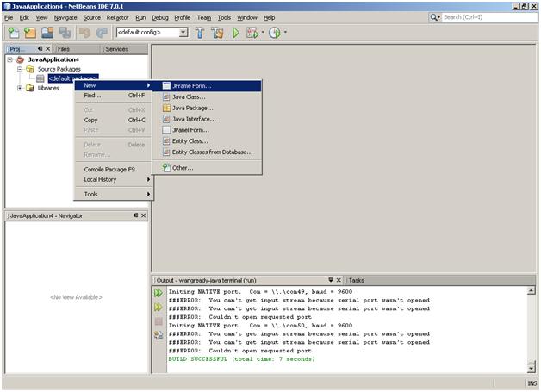Viewport: 541px width, 392px height.
Task: Choose Entity Class from New submenu
Action: [207, 141]
